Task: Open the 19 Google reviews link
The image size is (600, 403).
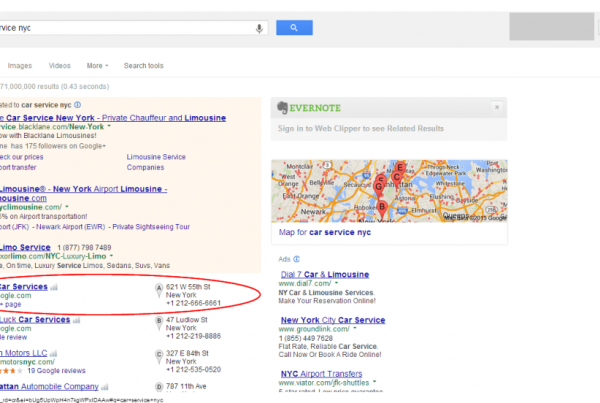Action: (x=57, y=370)
